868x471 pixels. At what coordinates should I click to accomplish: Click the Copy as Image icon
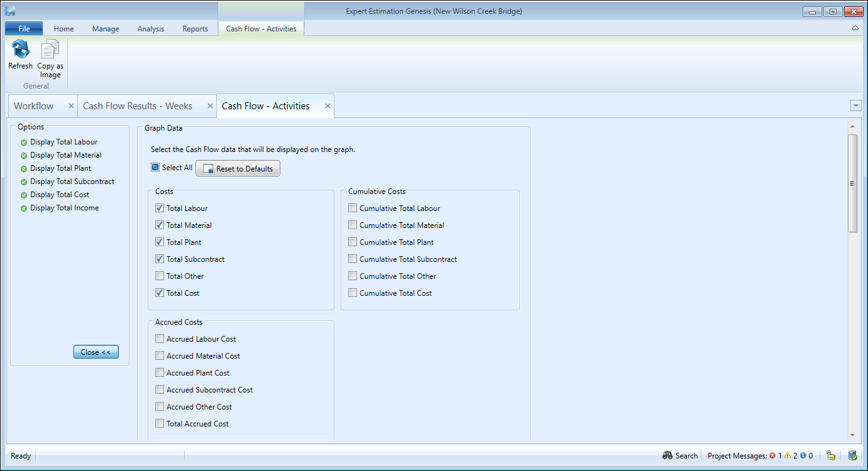(50, 50)
